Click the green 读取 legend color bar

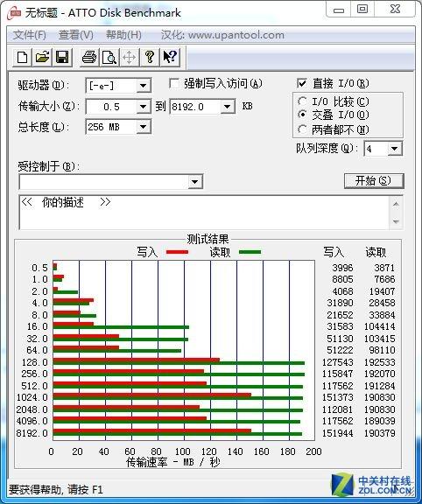point(250,252)
